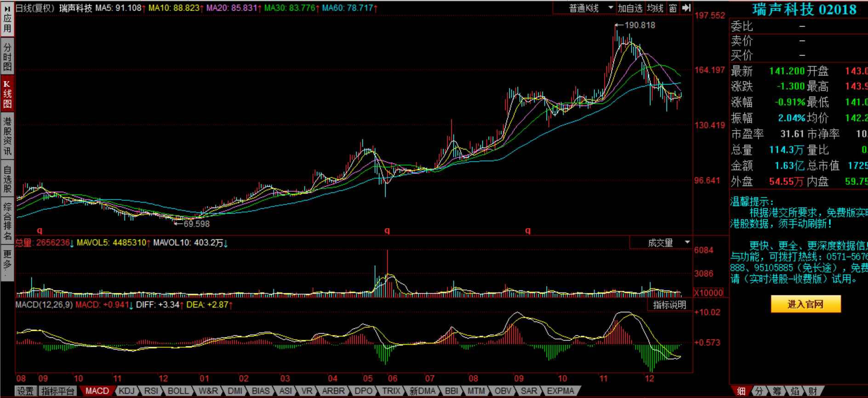Toggle 加自选 to add stock to watchlist
Image resolution: width=868 pixels, height=398 pixels.
630,8
